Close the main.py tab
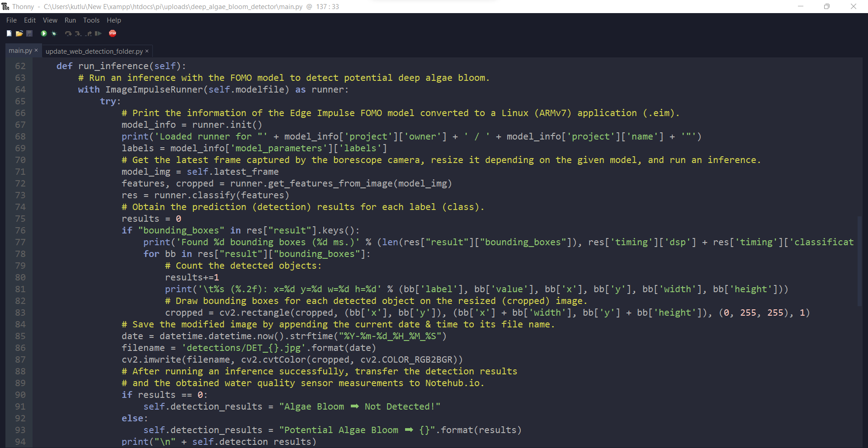 [x=36, y=51]
